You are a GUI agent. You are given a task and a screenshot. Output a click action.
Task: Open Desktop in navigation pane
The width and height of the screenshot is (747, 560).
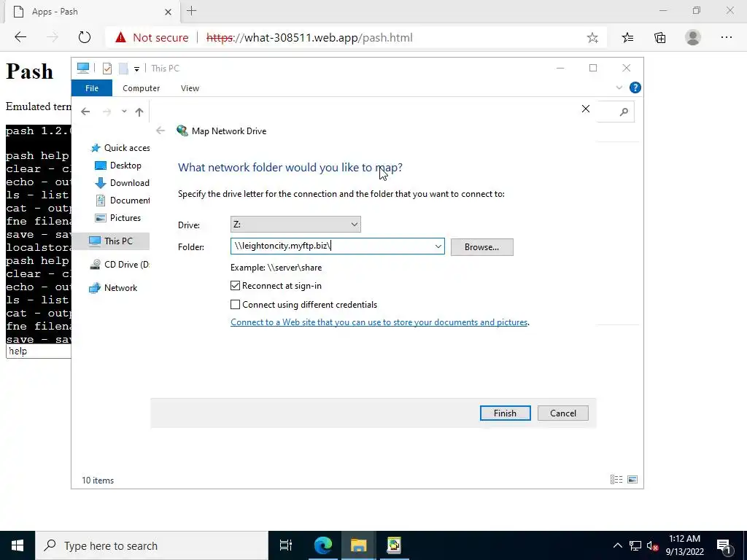click(118, 166)
